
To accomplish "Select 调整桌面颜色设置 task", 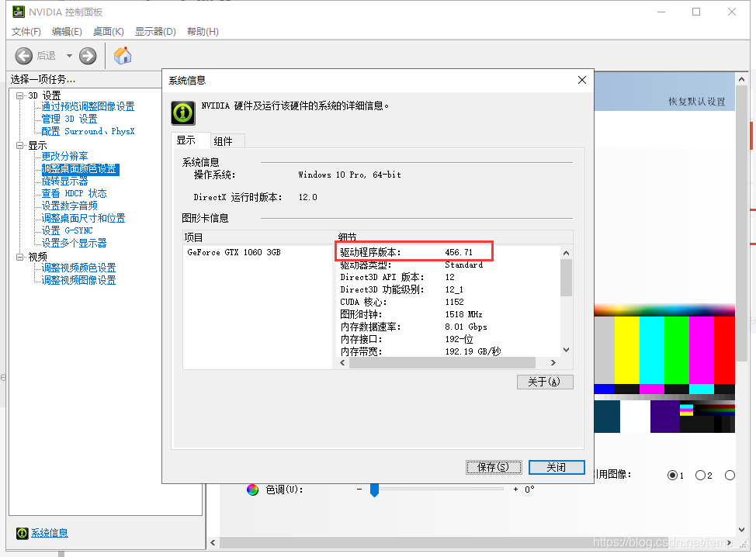I will click(79, 168).
